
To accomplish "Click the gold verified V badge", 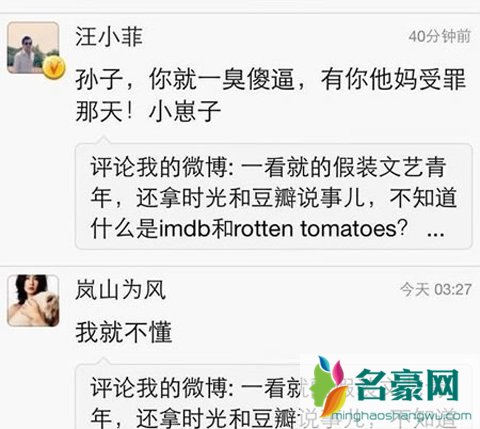I will coord(53,68).
